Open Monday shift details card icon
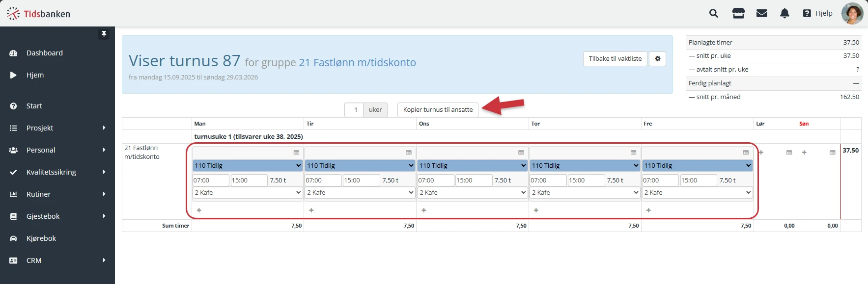The height and width of the screenshot is (284, 868). click(x=296, y=153)
